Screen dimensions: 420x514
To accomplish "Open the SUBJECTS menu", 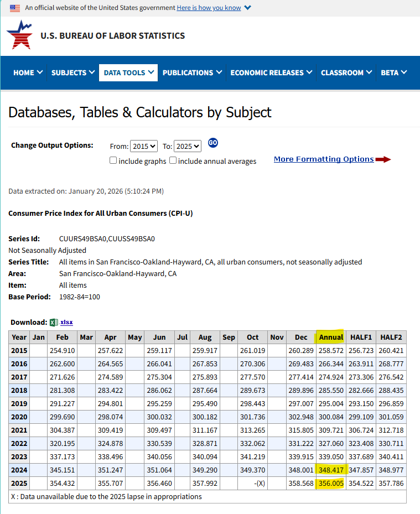I will point(72,72).
